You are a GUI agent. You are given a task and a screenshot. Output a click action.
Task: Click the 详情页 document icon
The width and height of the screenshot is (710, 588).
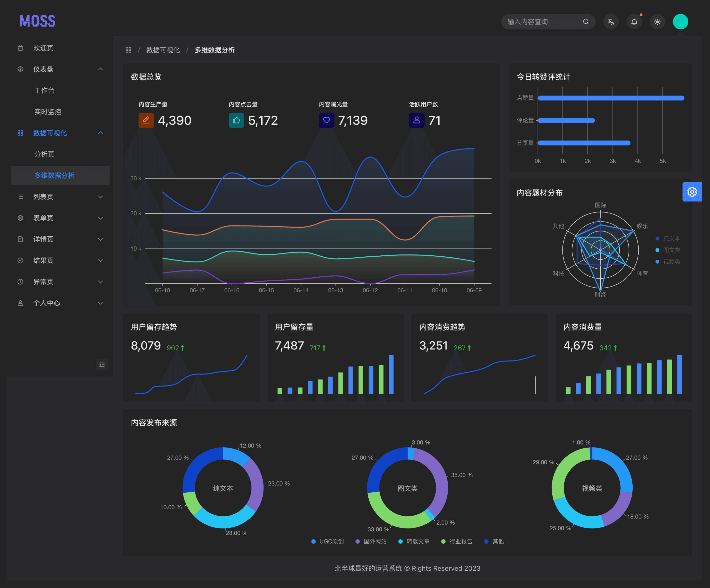click(20, 239)
